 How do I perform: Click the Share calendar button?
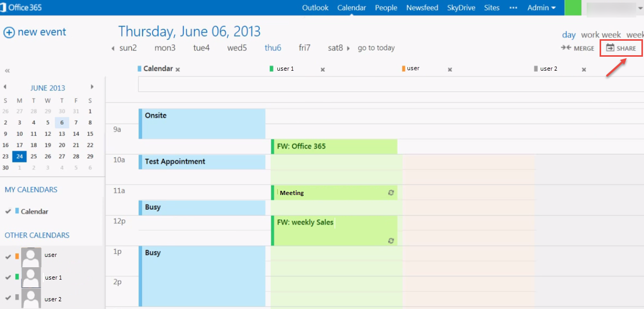click(621, 48)
